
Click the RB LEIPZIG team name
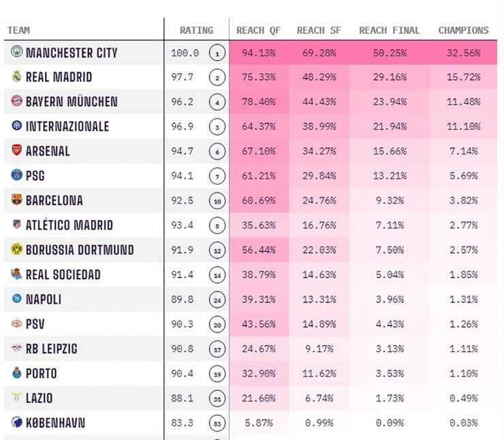click(52, 349)
